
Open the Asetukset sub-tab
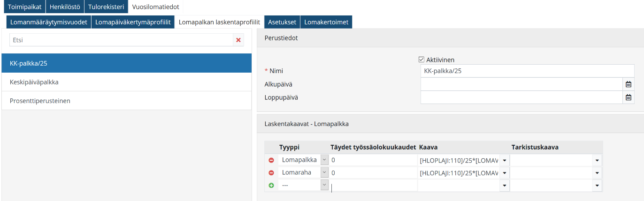(282, 22)
